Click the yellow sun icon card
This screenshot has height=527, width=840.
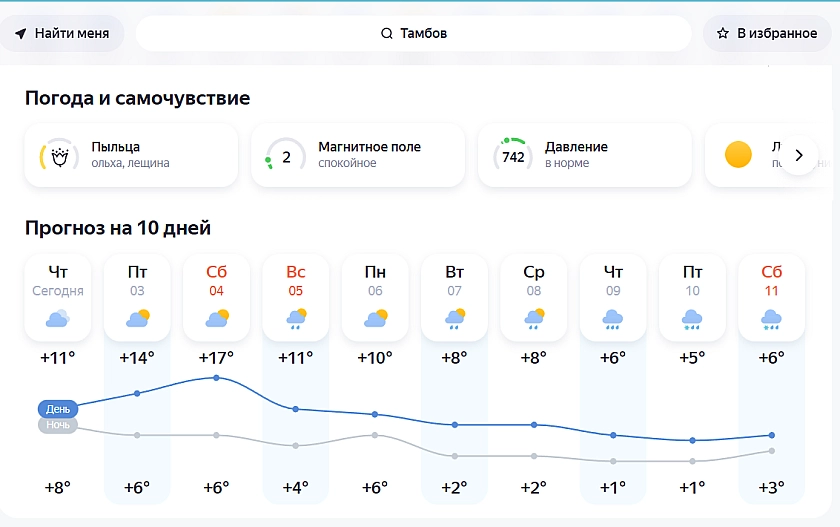(738, 155)
